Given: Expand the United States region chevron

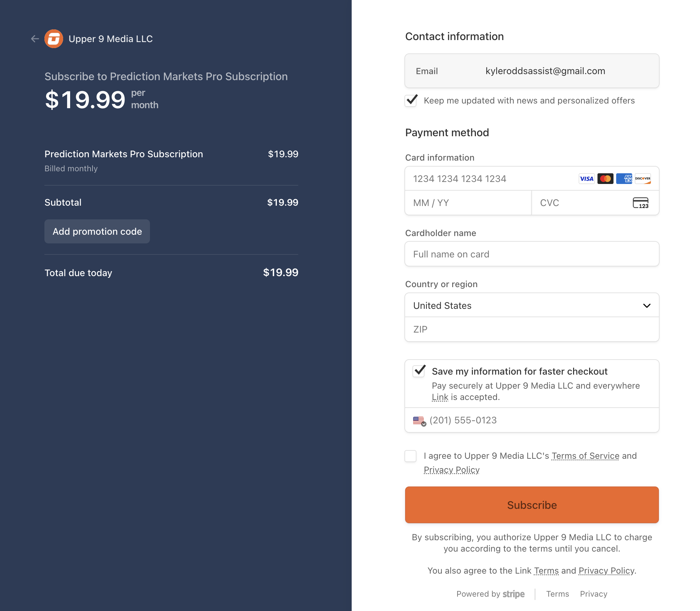Looking at the screenshot, I should tap(647, 305).
